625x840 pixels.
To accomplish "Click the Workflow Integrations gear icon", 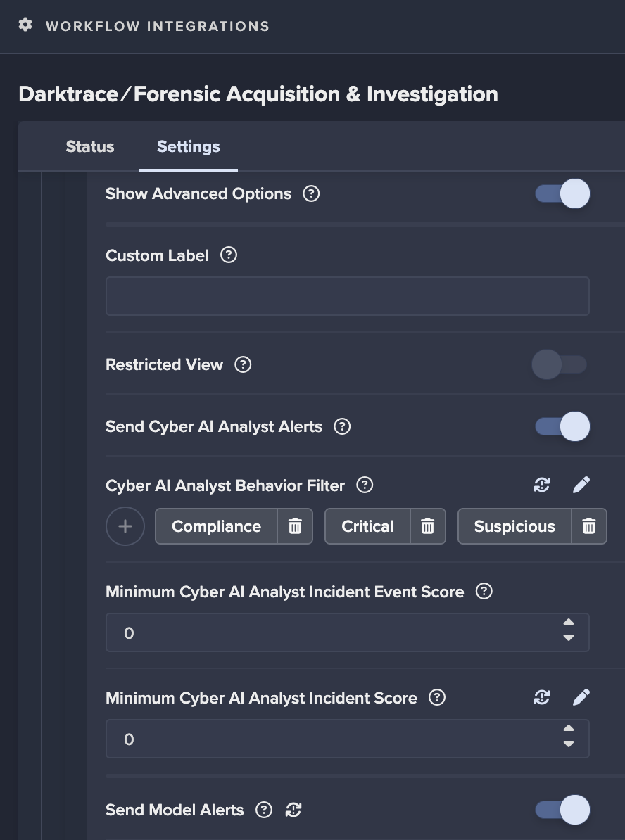I will coord(25,25).
